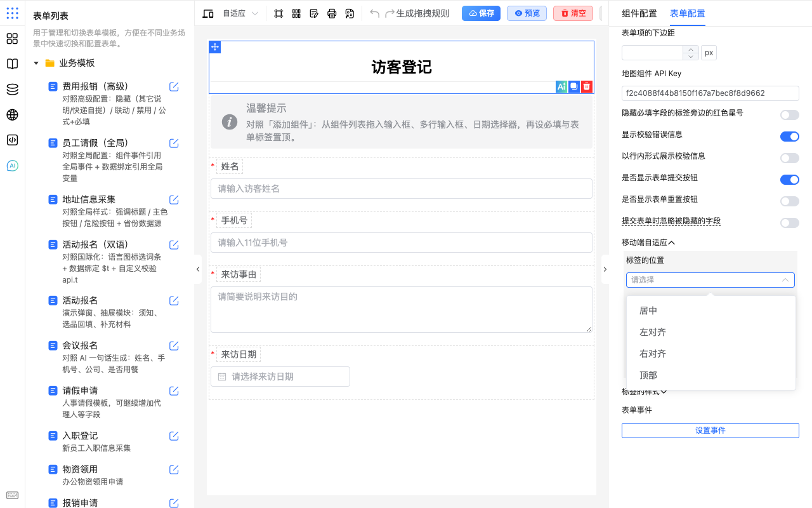Click the red 清空 button
Screen dimensions: 812x508
coord(573,13)
